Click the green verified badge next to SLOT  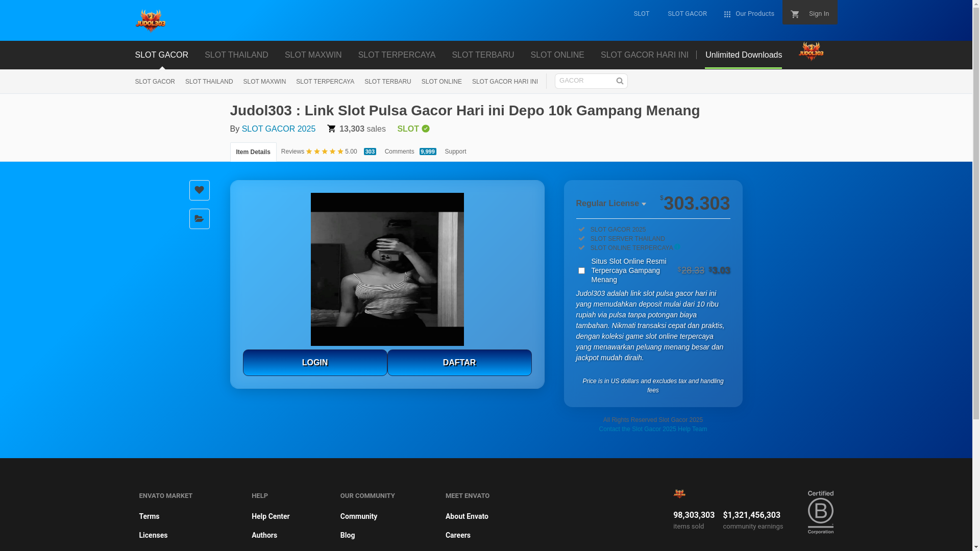pyautogui.click(x=426, y=129)
